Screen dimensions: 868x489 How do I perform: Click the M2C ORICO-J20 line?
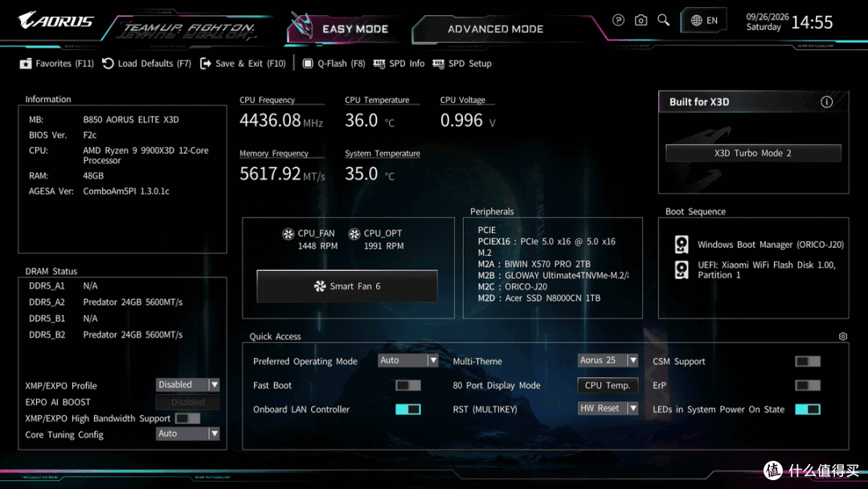[x=513, y=287]
